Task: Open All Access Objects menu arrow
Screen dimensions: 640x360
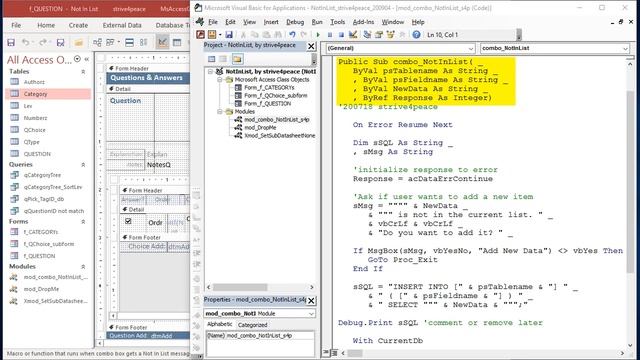Action: (78, 59)
